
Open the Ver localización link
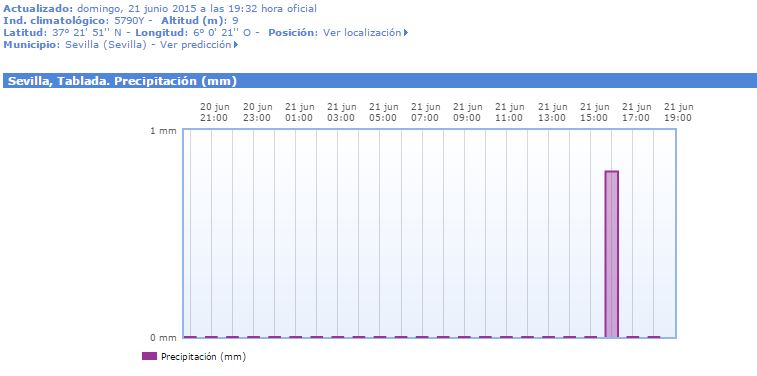pyautogui.click(x=362, y=33)
